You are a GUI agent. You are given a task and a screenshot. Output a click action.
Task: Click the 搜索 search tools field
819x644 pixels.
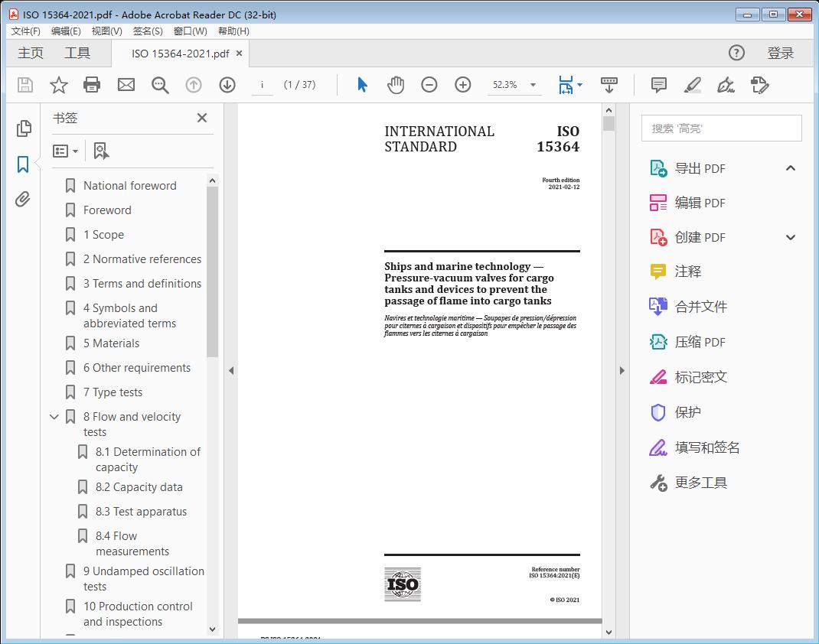coord(721,128)
